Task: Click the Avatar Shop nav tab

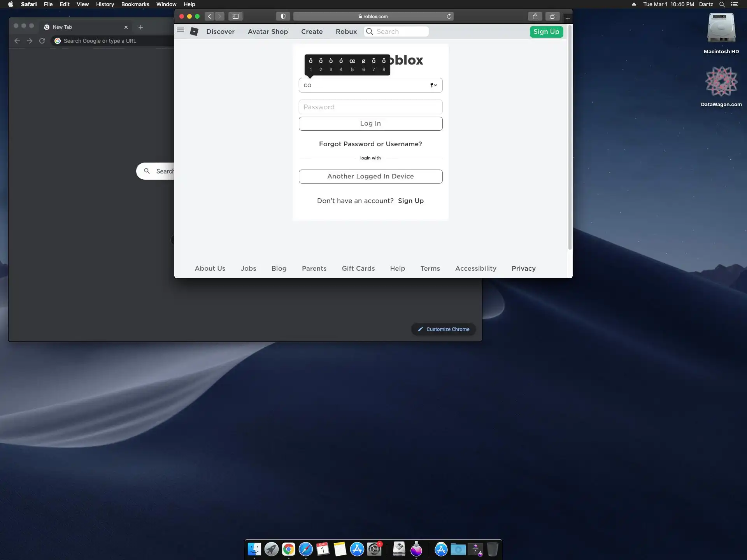Action: 268,31
